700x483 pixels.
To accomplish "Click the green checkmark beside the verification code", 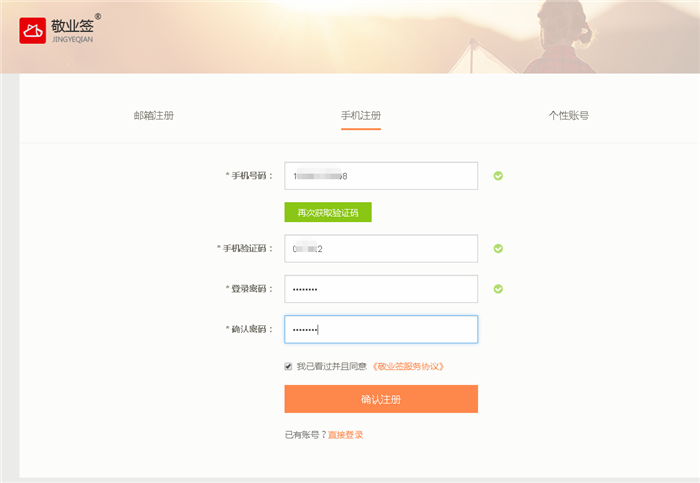I will (x=498, y=249).
